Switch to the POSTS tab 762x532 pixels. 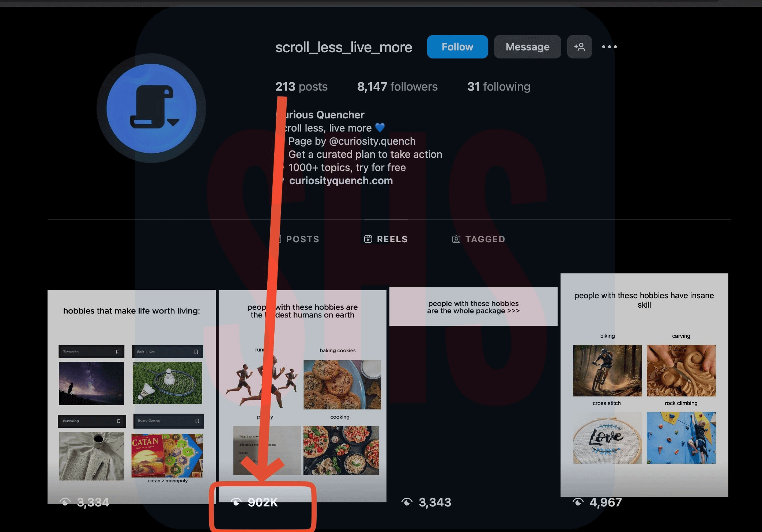(302, 239)
